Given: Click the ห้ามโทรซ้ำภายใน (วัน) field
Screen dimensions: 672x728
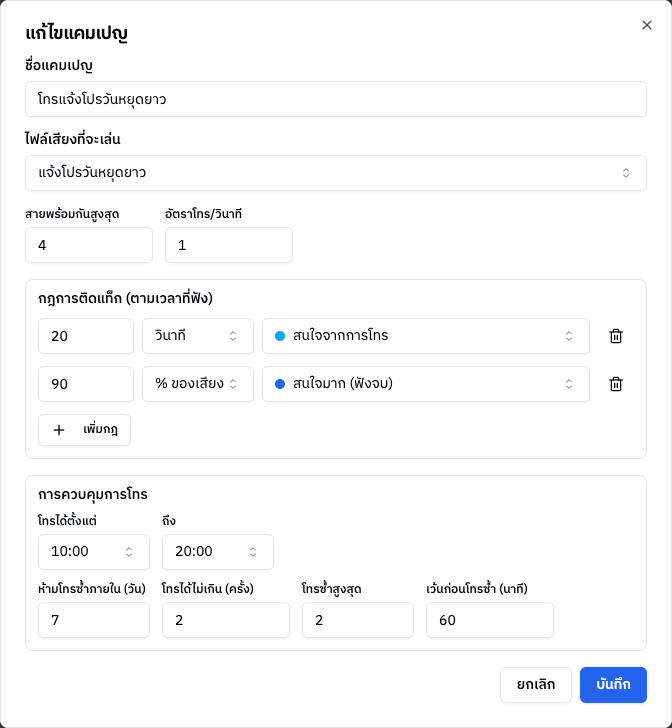Looking at the screenshot, I should coord(94,620).
